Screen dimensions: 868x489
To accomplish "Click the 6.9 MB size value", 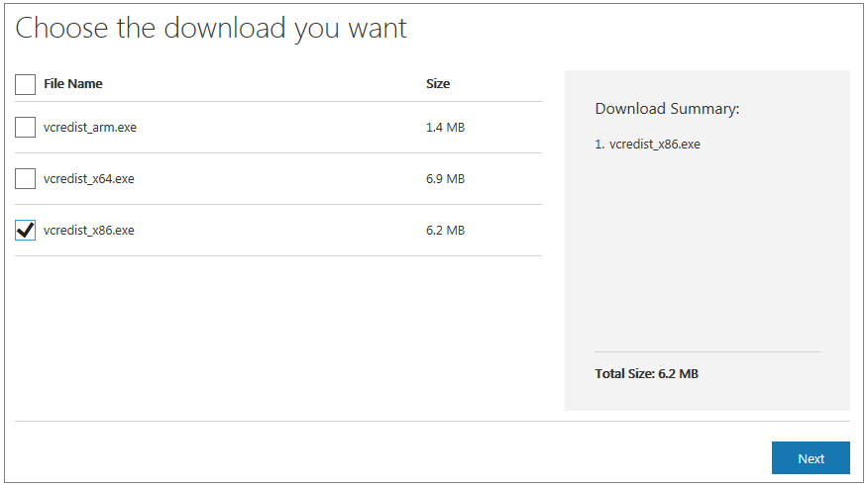I will [445, 178].
